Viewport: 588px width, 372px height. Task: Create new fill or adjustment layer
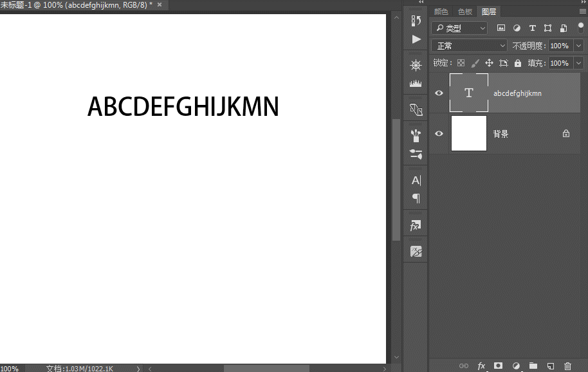[x=516, y=366]
